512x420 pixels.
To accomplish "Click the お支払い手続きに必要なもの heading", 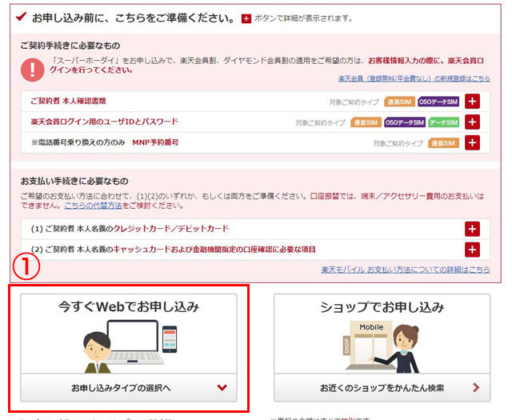I will 74,181.
